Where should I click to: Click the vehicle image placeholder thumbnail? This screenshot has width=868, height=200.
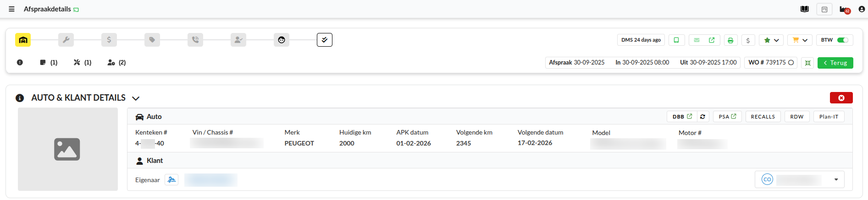67,149
